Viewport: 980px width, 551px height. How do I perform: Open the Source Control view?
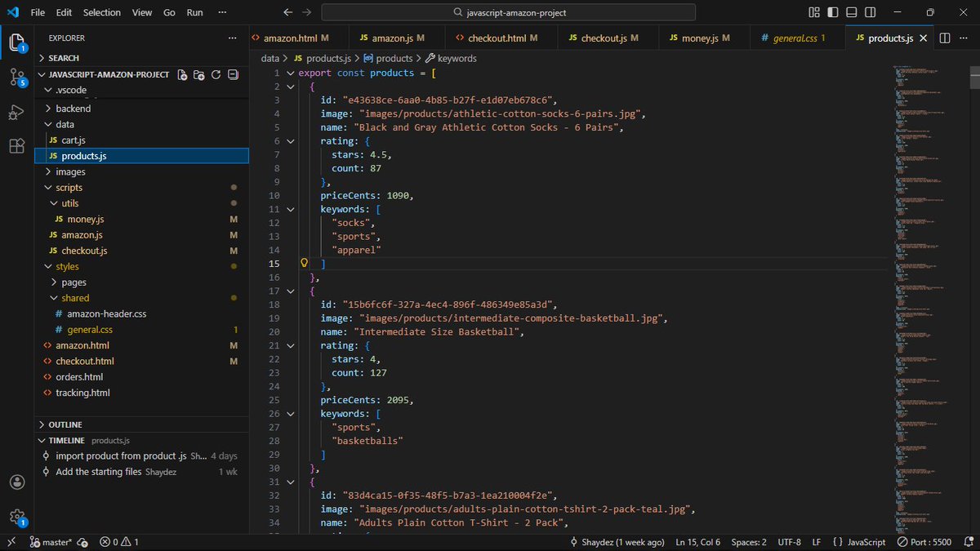tap(16, 78)
